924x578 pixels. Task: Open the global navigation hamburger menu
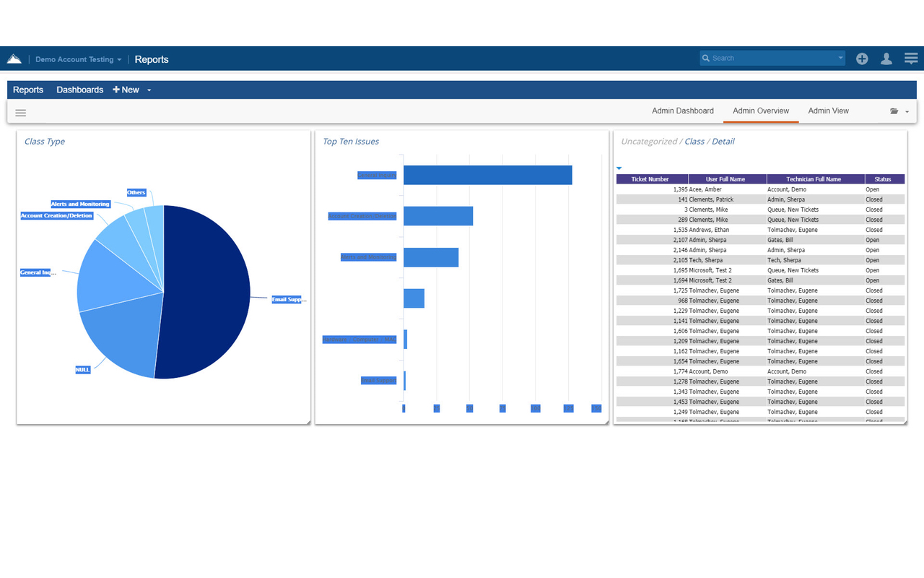pyautogui.click(x=911, y=58)
